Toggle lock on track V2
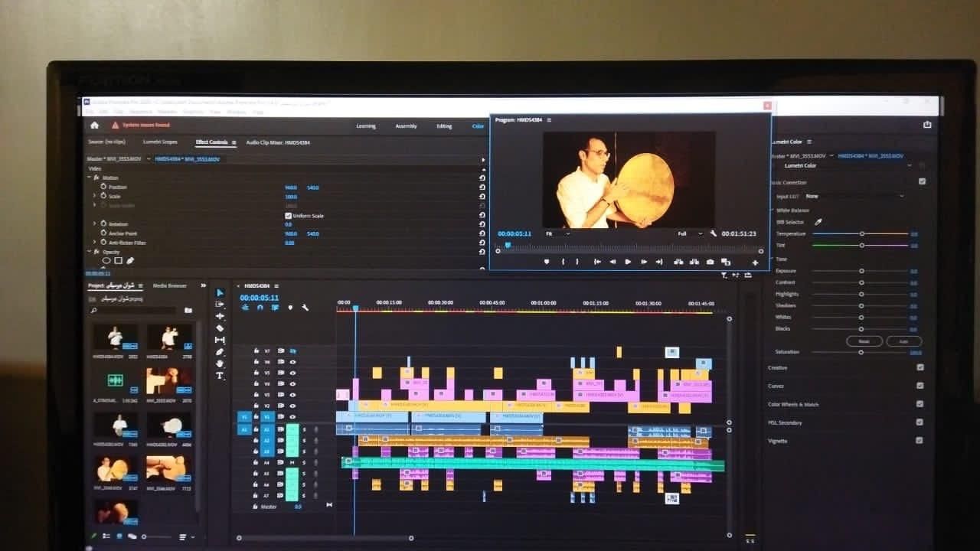This screenshot has width=980, height=551. [x=256, y=406]
